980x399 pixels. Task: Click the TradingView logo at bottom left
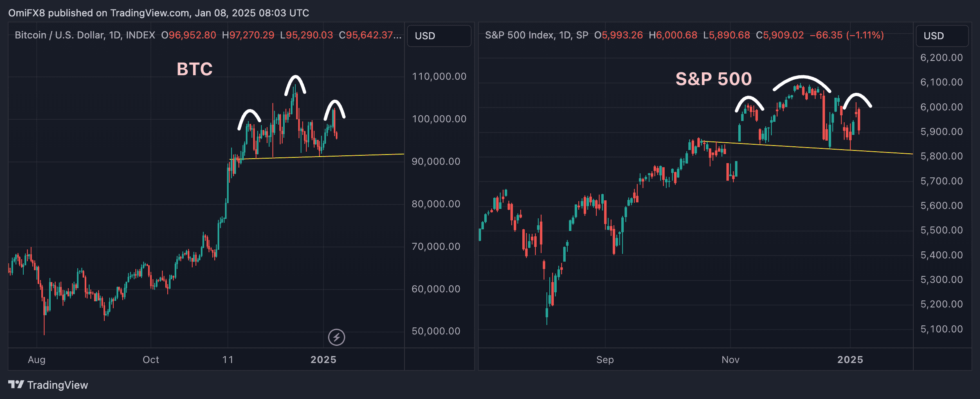pos(48,385)
